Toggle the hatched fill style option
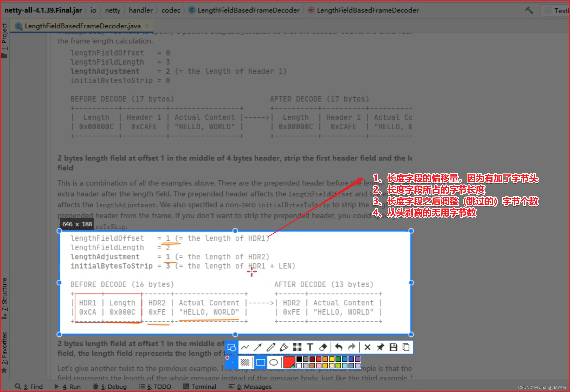This screenshot has width=570, height=392. pyautogui.click(x=245, y=362)
